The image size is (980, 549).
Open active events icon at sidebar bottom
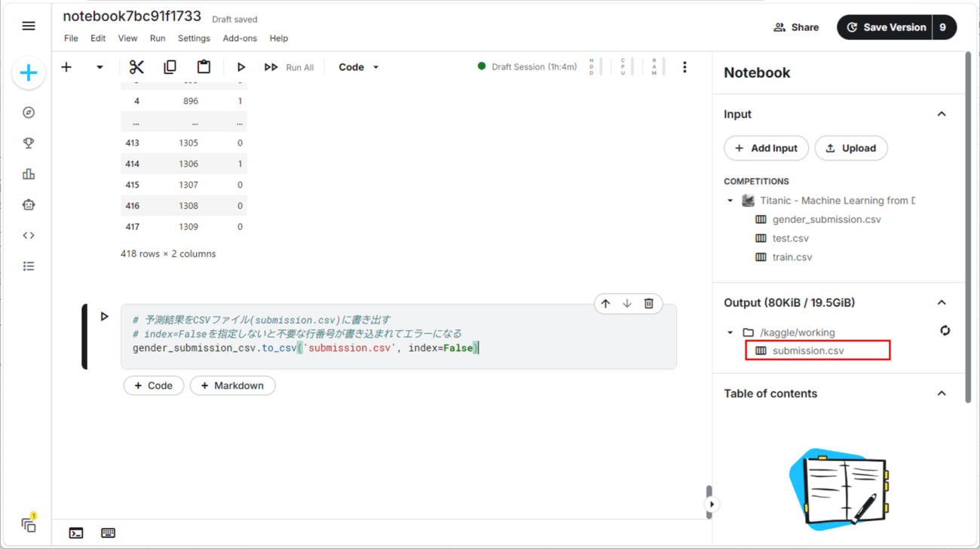point(29,524)
